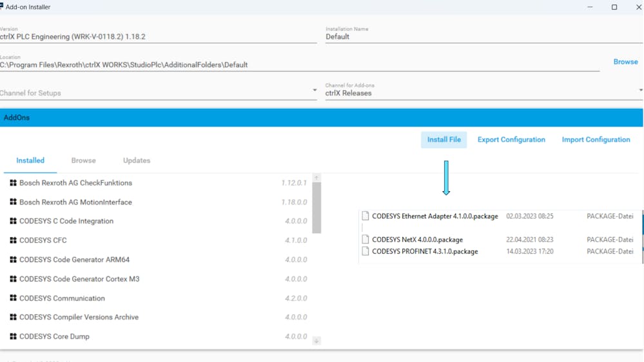Image resolution: width=644 pixels, height=362 pixels.
Task: Click version 1.18.0.0 of MotionInterface
Action: [294, 202]
